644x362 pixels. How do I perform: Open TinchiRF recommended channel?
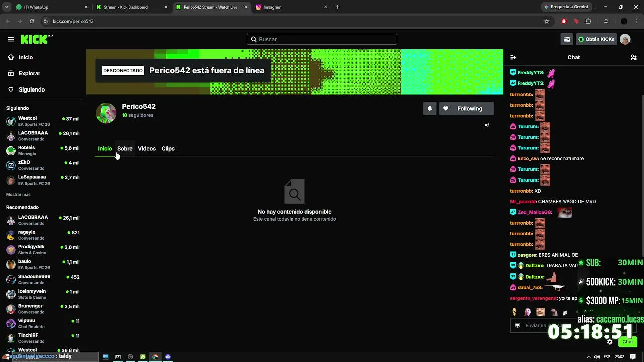[x=43, y=338]
